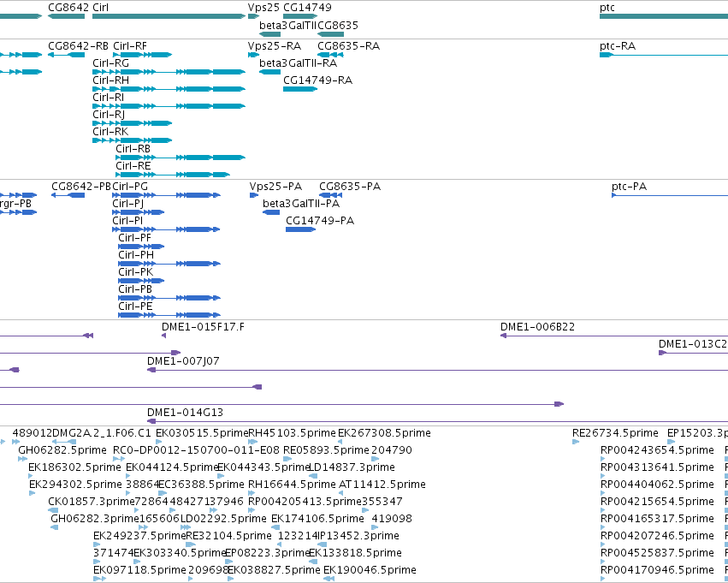Select the RP004170946.5prime EST label
The width and height of the screenshot is (728, 583).
658,571
